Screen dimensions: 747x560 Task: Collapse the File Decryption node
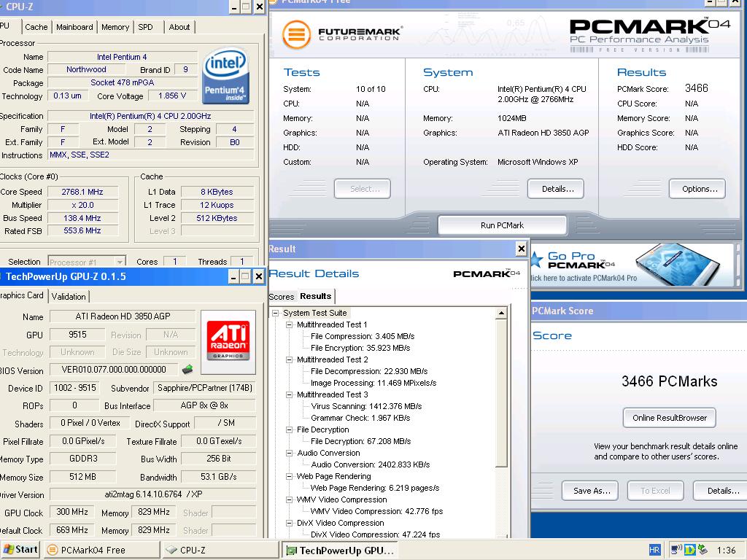pyautogui.click(x=289, y=429)
